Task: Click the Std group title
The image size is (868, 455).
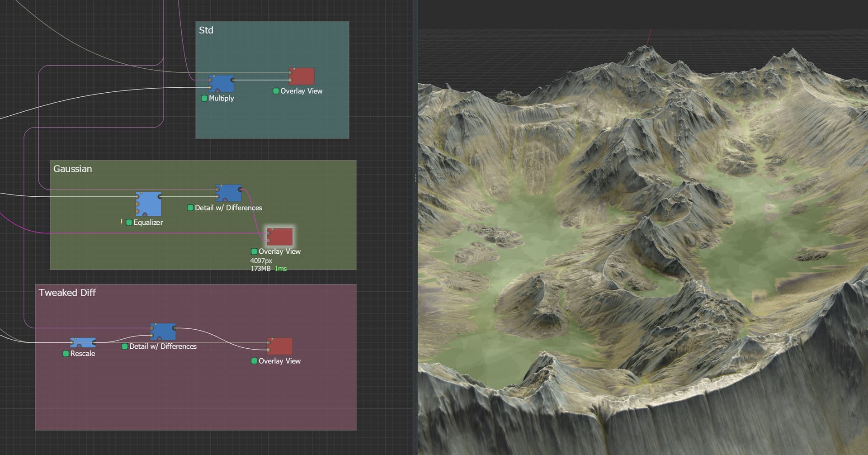Action: click(206, 30)
